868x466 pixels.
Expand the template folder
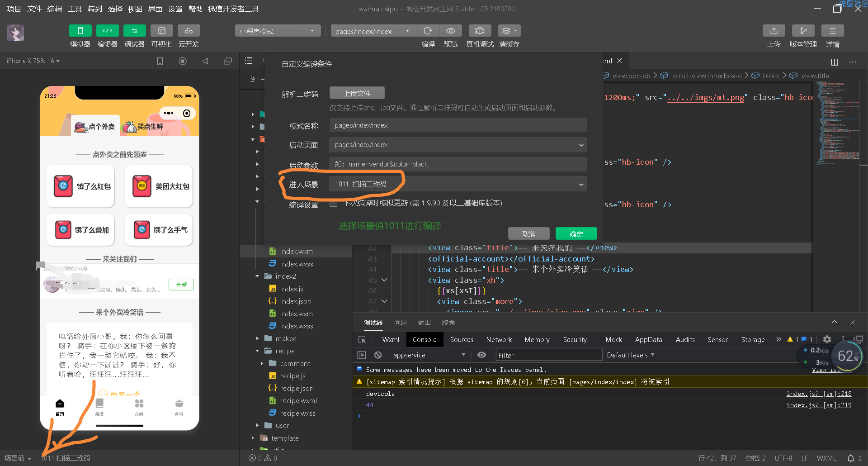(x=253, y=438)
